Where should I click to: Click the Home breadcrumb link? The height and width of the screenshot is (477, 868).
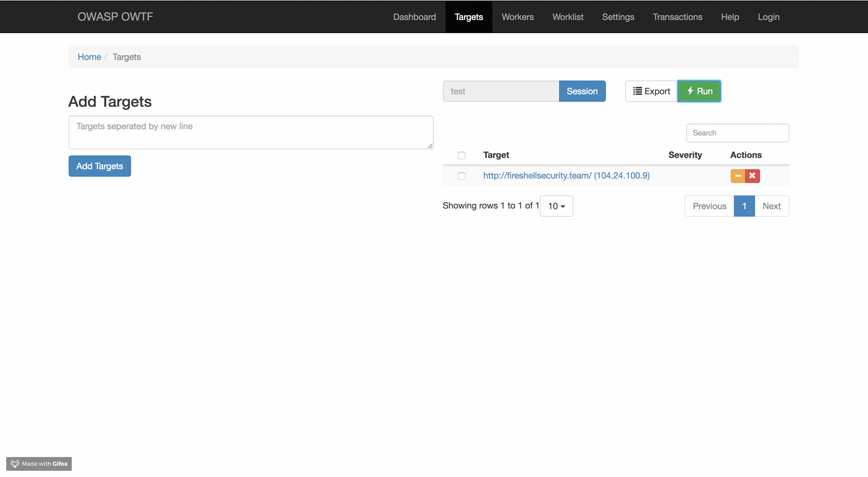89,57
